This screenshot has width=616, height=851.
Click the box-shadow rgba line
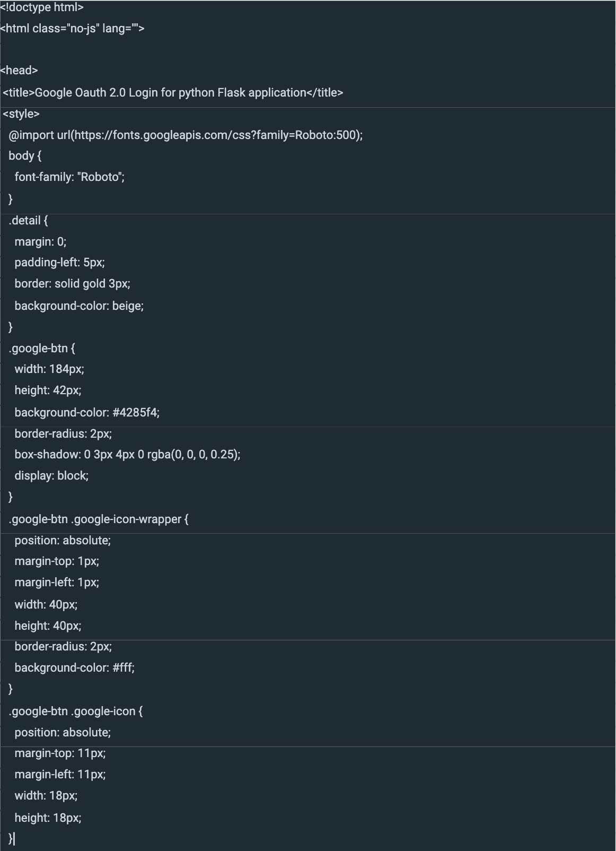127,455
